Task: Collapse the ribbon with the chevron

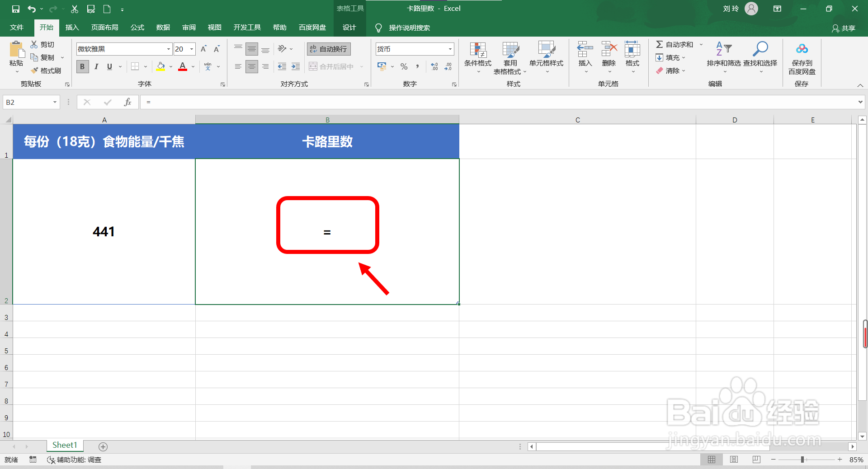Action: (x=860, y=85)
